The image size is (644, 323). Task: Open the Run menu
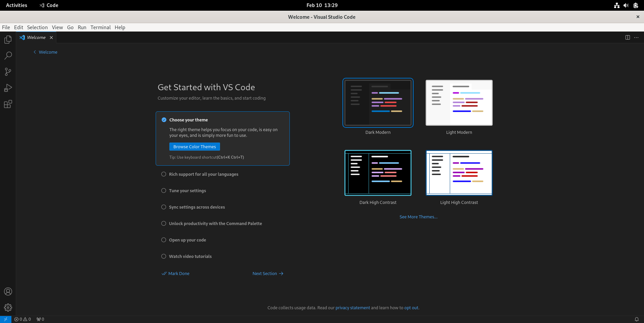click(x=82, y=28)
